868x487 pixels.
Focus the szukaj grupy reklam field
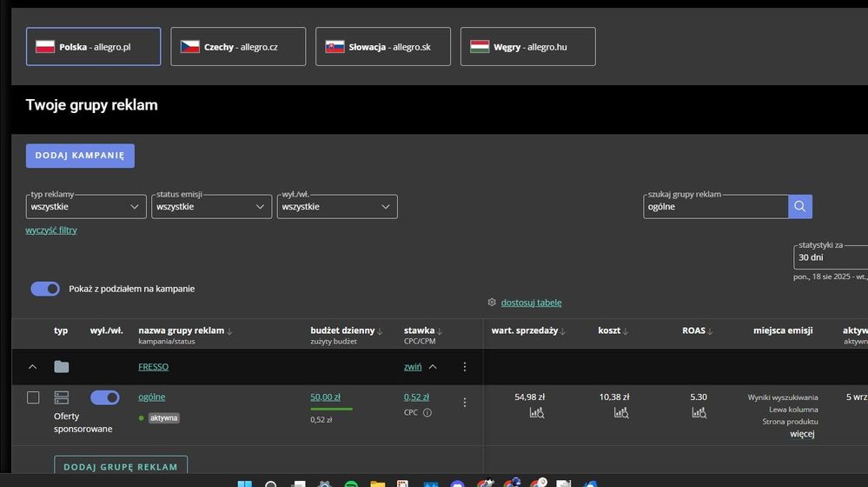[716, 207]
